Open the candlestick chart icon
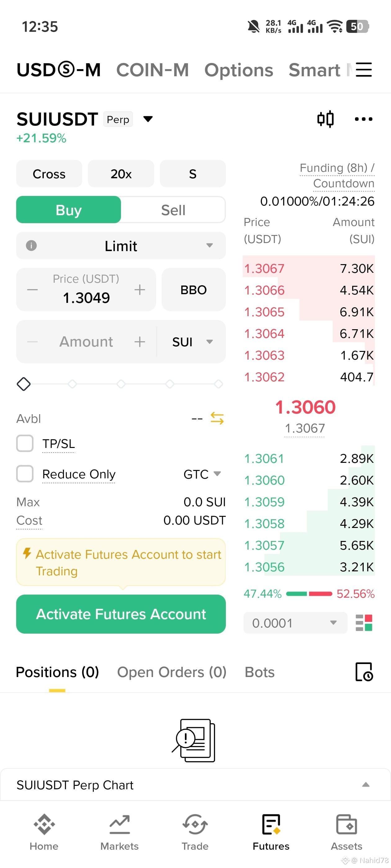The image size is (391, 868). [x=326, y=119]
